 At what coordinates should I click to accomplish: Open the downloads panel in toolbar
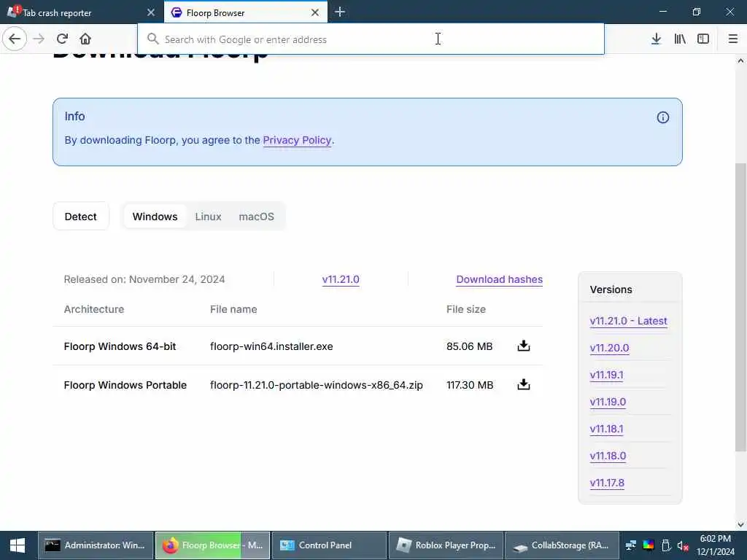pyautogui.click(x=656, y=39)
